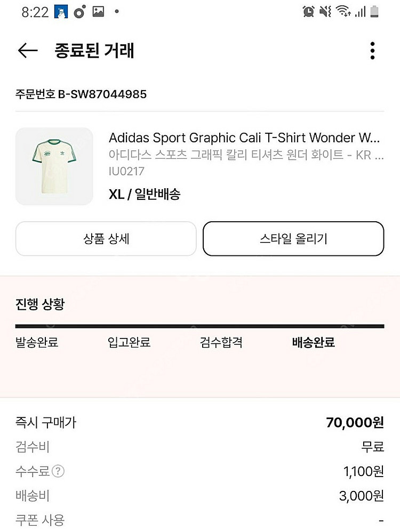Select the 발송완료 progress step

tap(37, 342)
